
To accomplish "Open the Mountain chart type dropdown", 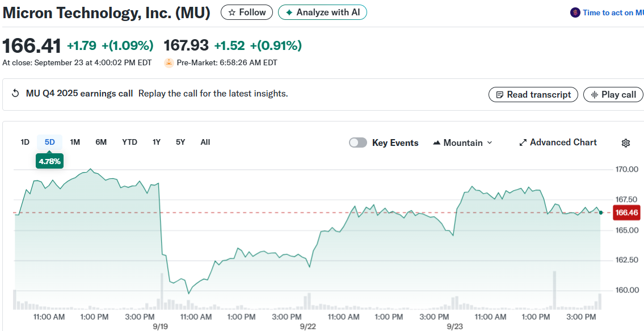I will point(462,143).
